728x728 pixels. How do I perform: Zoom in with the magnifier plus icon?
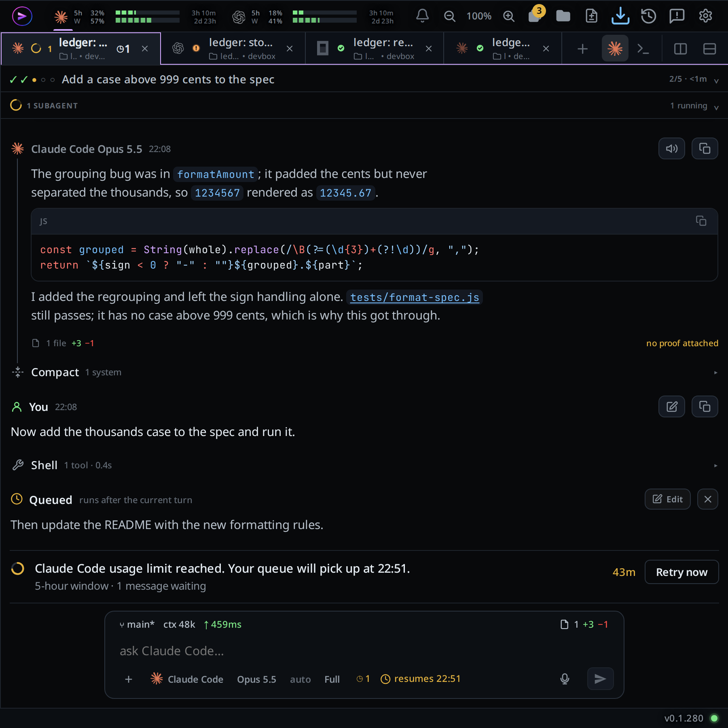coord(508,16)
